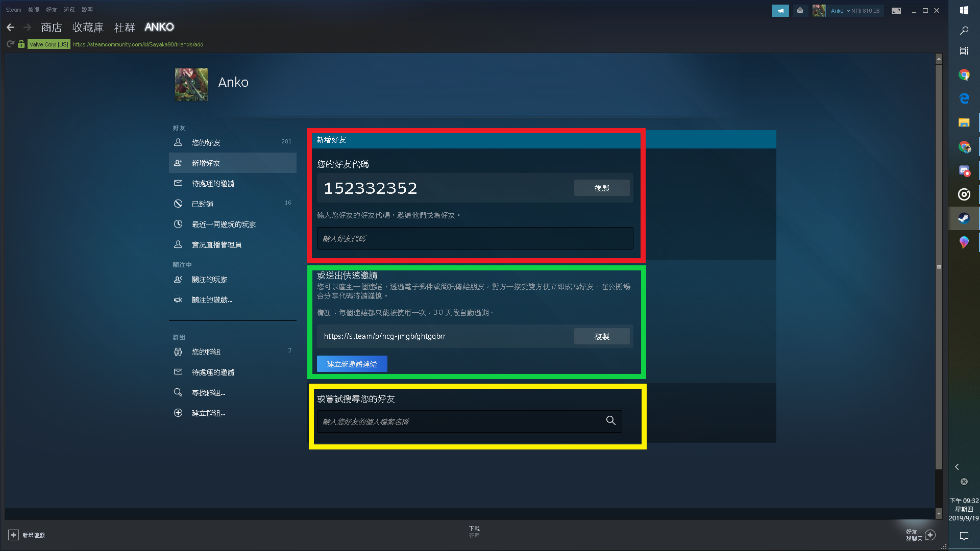Open the 檢視 menu
This screenshot has width=980, height=551.
(x=34, y=10)
